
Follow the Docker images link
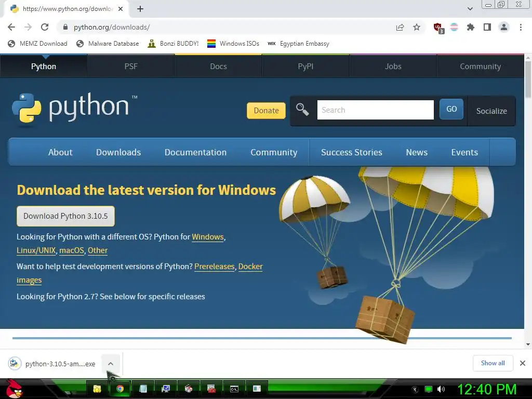(x=250, y=267)
